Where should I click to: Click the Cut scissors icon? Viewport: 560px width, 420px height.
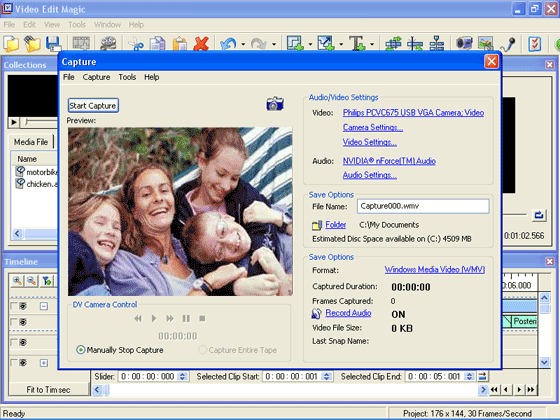coord(136,44)
